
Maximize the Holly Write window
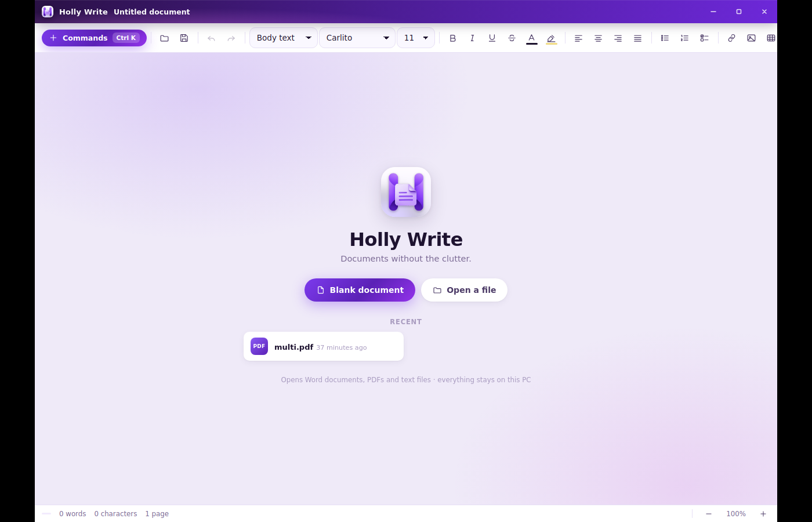[739, 12]
